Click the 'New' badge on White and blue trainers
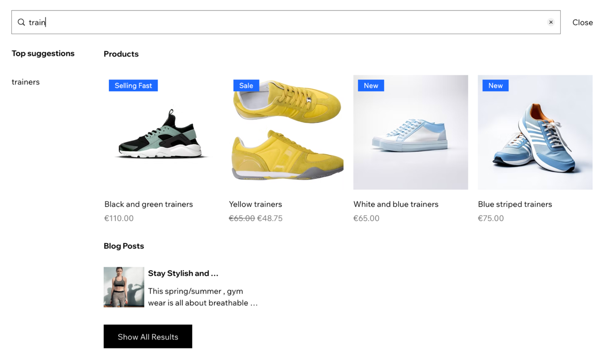Screen dimensions: 612x364 (371, 86)
